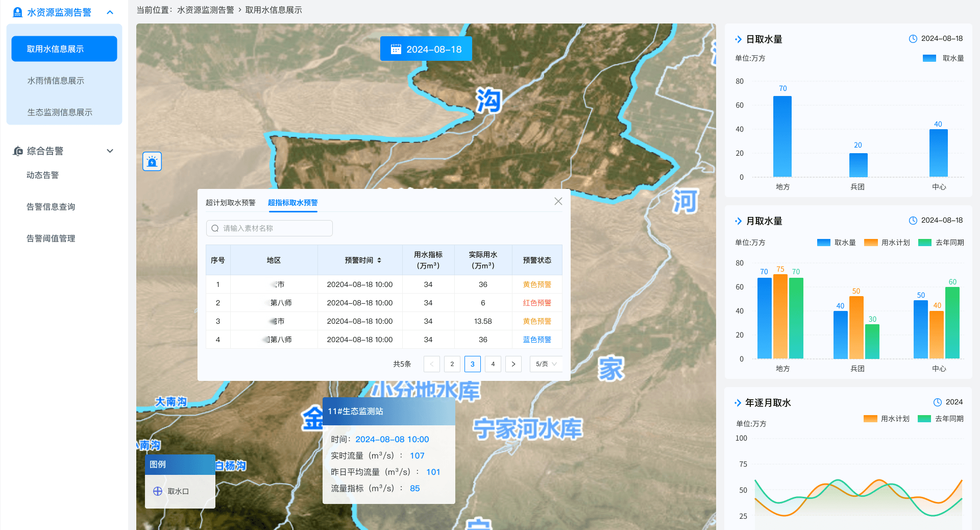Click monthly 兵团 orange bar 50

[856, 327]
